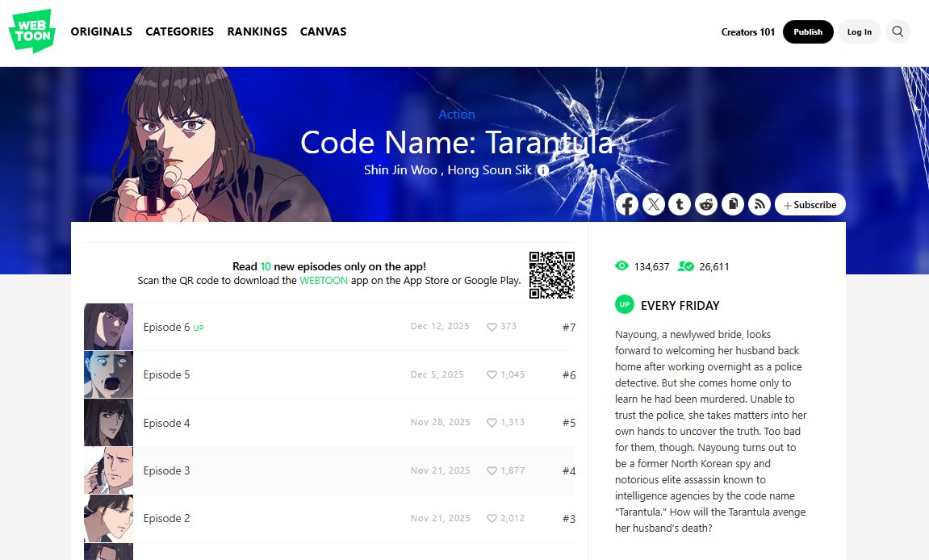Open the search magnifier icon

(x=898, y=31)
